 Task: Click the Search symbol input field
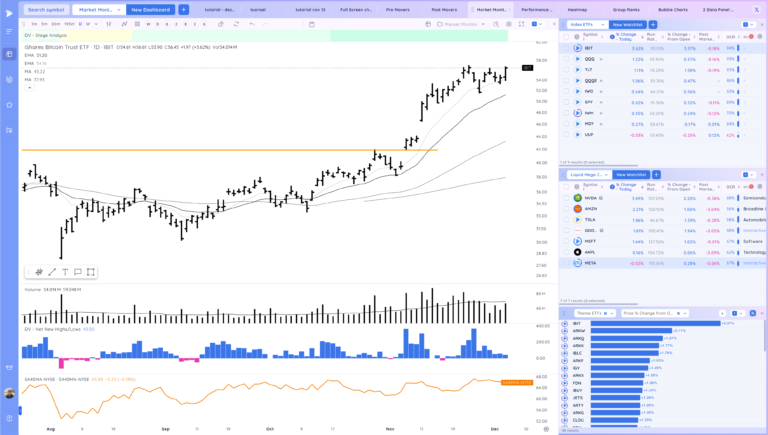[x=46, y=9]
